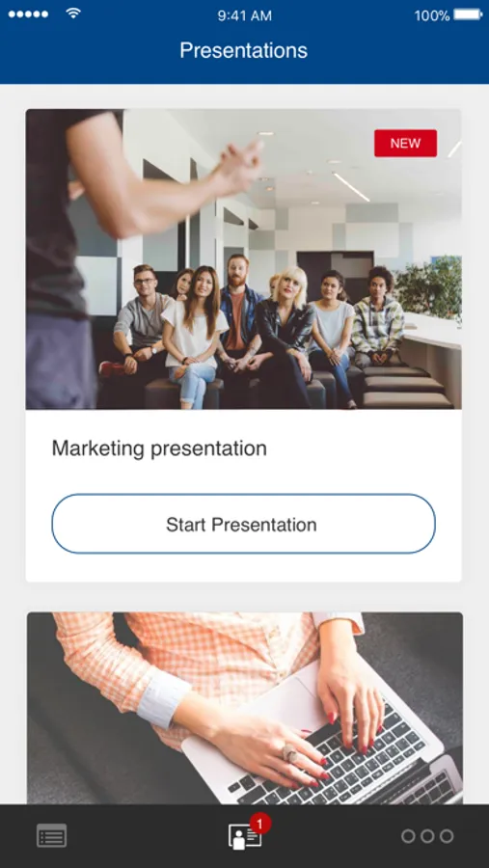Open the audience photo thumbnail
The height and width of the screenshot is (868, 489).
pyautogui.click(x=244, y=259)
